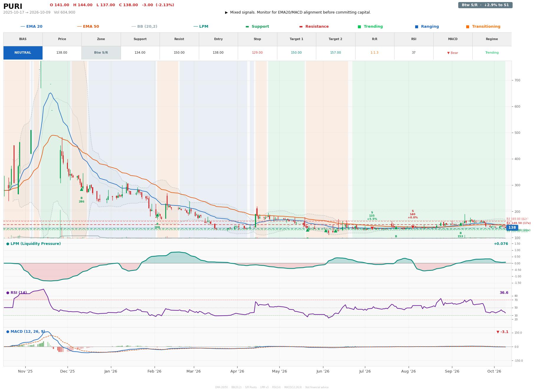
Task: Click the Entry column header
Action: tap(218, 39)
